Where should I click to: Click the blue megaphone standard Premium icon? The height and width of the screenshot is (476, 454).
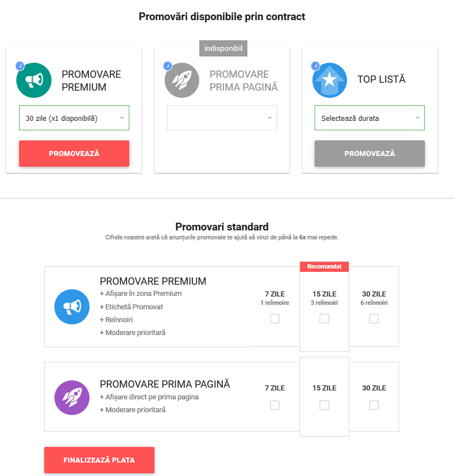pos(72,307)
